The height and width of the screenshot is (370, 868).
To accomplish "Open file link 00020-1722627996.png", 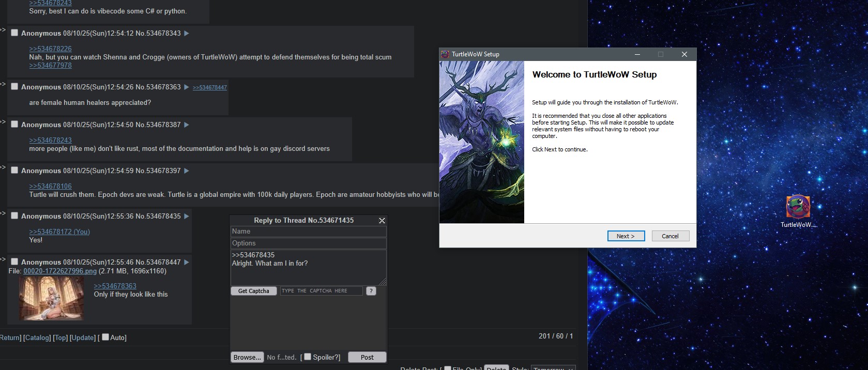I will click(x=60, y=271).
